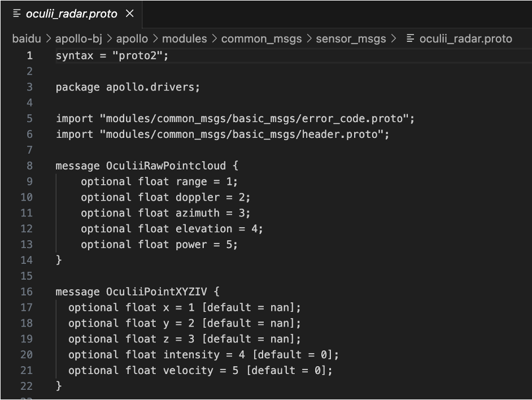532x400 pixels.
Task: Open the apollo-bj breadcrumb segment
Action: click(x=79, y=39)
